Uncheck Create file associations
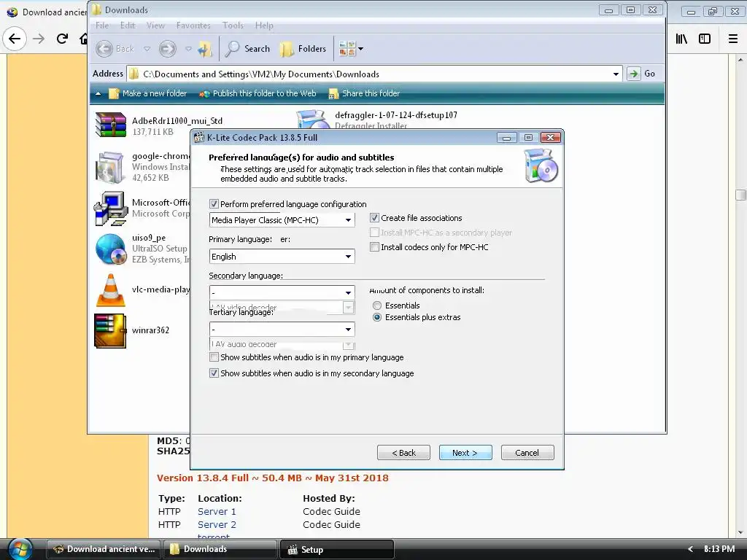 [374, 217]
